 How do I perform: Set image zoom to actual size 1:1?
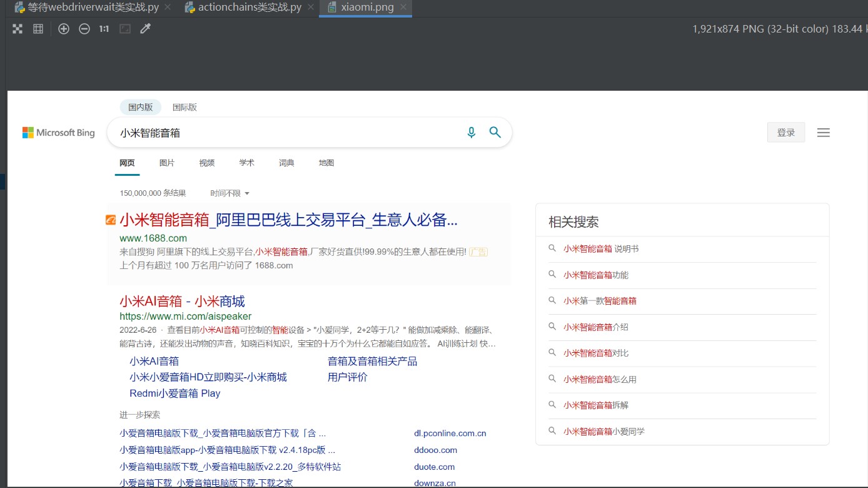coord(104,29)
